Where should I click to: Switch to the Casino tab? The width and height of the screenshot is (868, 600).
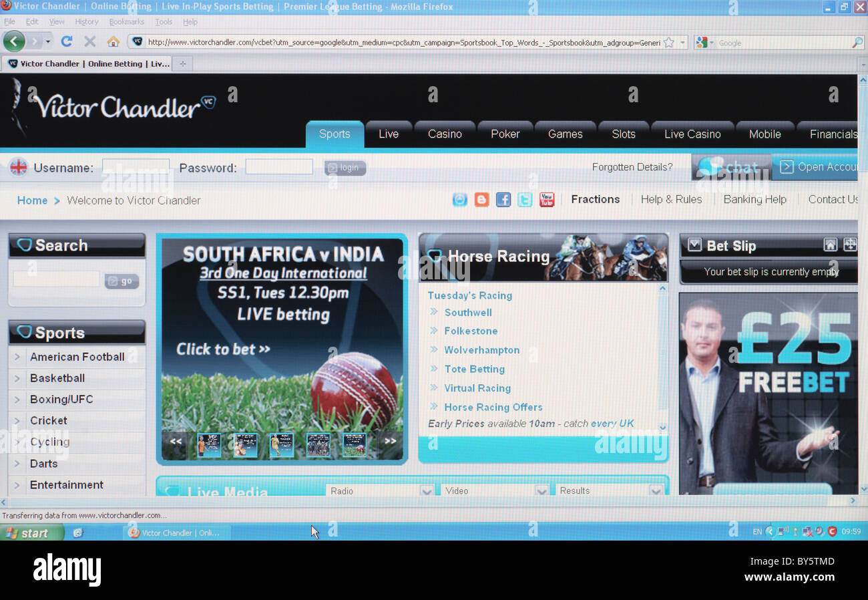(x=445, y=134)
